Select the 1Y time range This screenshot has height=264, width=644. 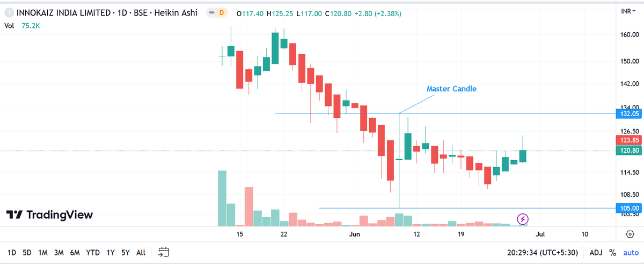pyautogui.click(x=111, y=252)
